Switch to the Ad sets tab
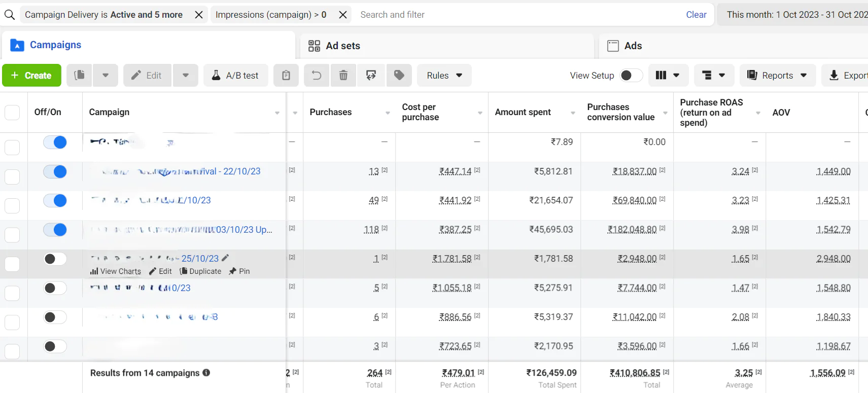The width and height of the screenshot is (868, 393). point(447,46)
